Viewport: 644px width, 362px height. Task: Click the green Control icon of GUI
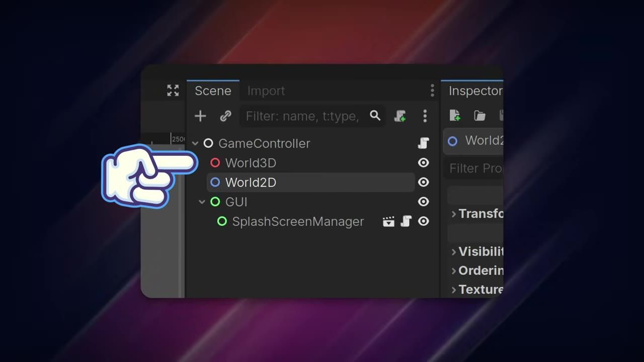[x=215, y=202]
